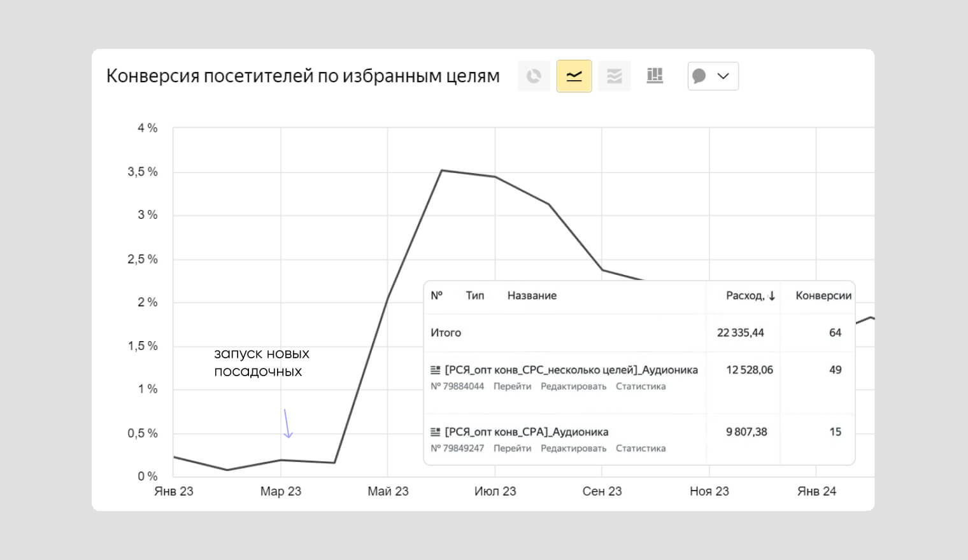Screen dimensions: 968x560
Task: Click Редактировать for campaign 79884044
Action: pyautogui.click(x=573, y=386)
